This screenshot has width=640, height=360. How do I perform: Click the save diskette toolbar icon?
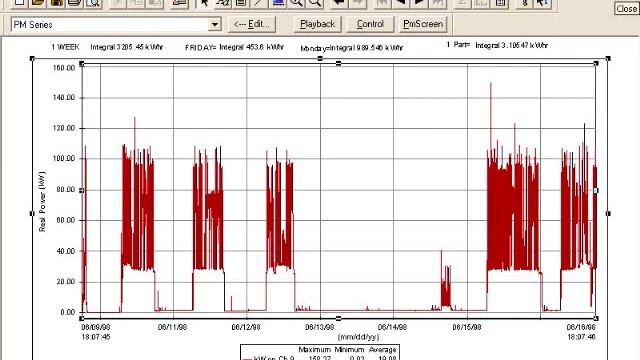point(56,3)
